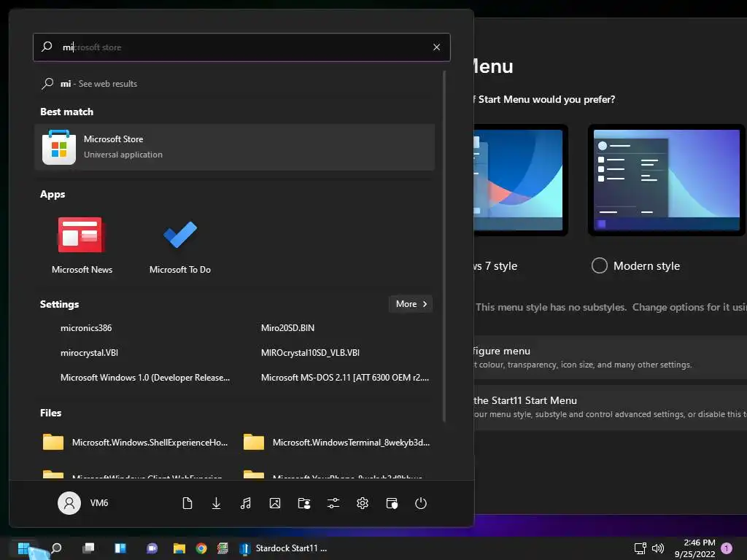
Task: Click the Power button icon
Action: tap(421, 503)
